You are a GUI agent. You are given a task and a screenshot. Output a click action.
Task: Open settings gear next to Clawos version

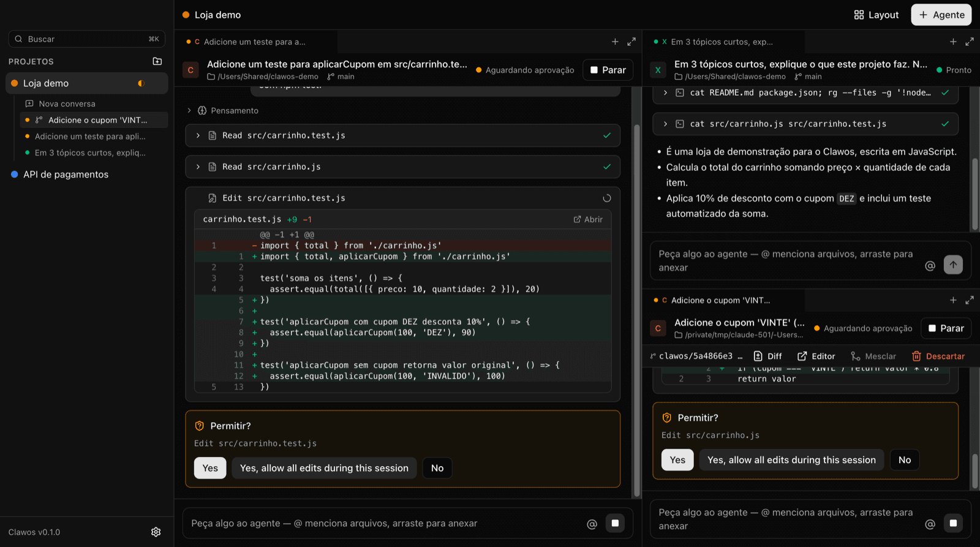click(156, 532)
